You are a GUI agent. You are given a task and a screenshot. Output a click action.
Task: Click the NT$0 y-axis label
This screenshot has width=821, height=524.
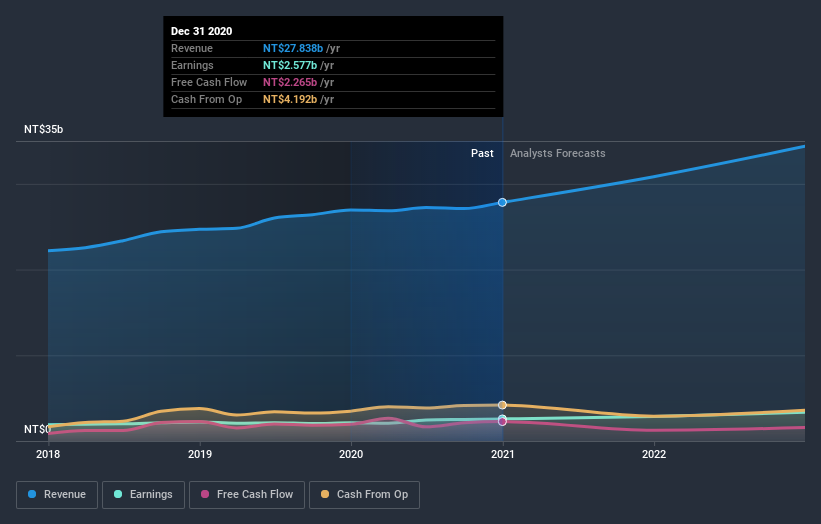(38, 429)
